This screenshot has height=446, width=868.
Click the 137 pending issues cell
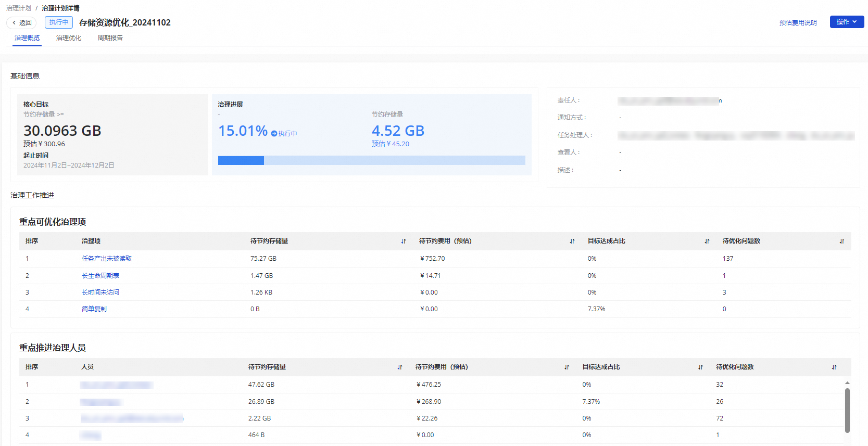(x=728, y=259)
